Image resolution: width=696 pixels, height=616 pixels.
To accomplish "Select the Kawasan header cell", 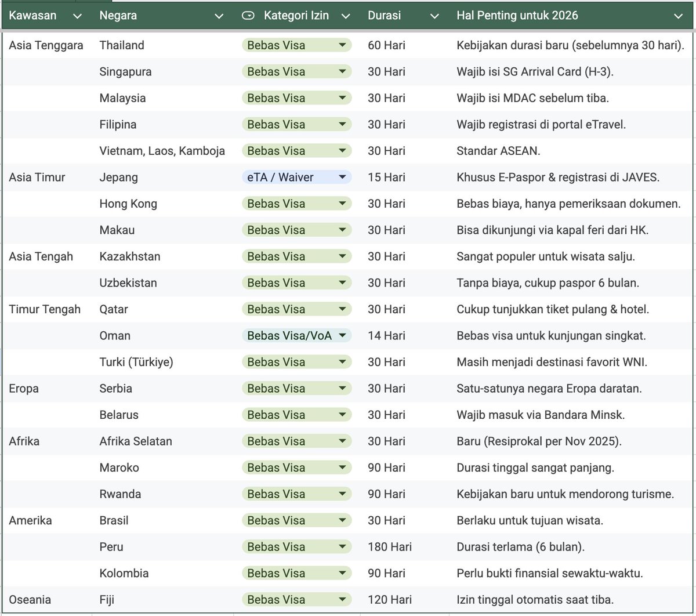I will tap(46, 16).
